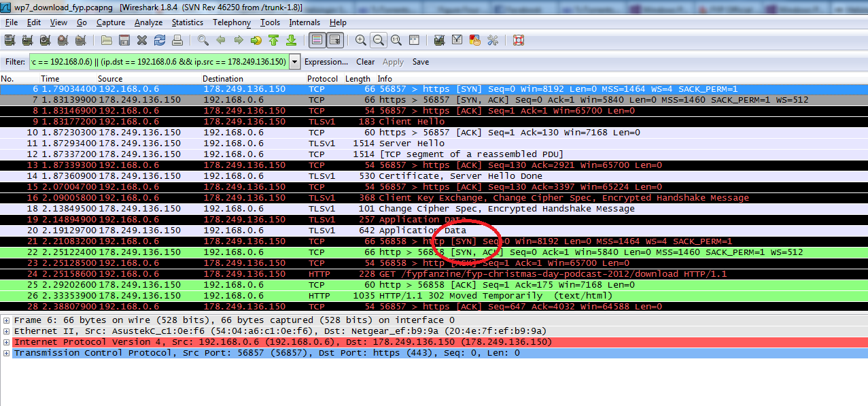868x406 pixels.
Task: Sort by the Protocol column header
Action: (322, 79)
